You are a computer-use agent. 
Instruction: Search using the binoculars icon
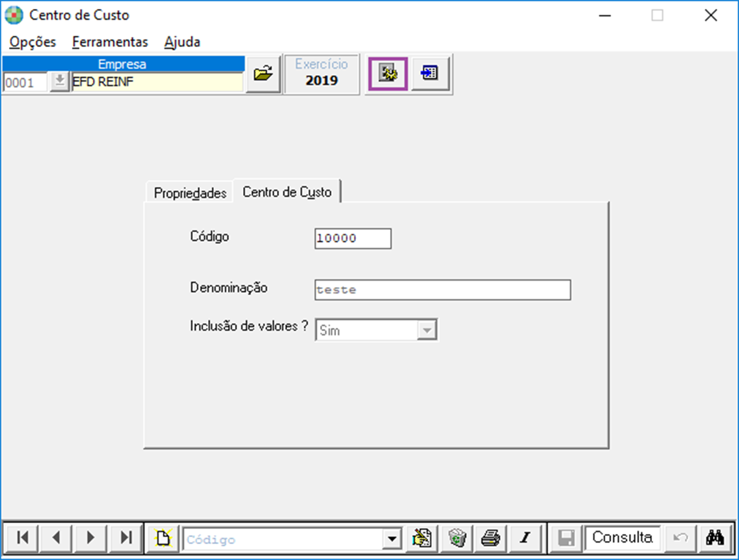pos(715,538)
